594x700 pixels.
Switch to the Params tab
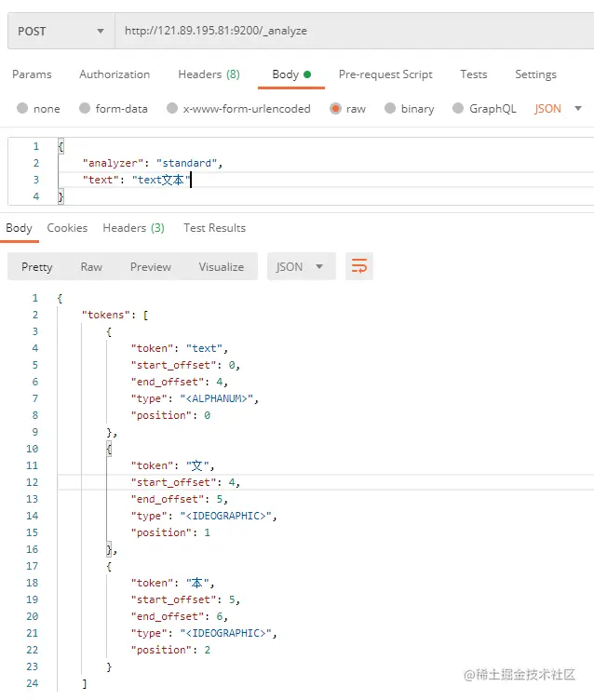click(x=32, y=74)
